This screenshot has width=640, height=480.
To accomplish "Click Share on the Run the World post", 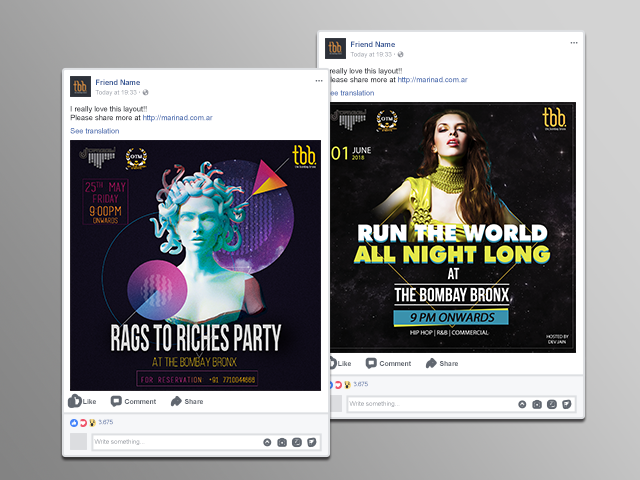I will (x=442, y=363).
